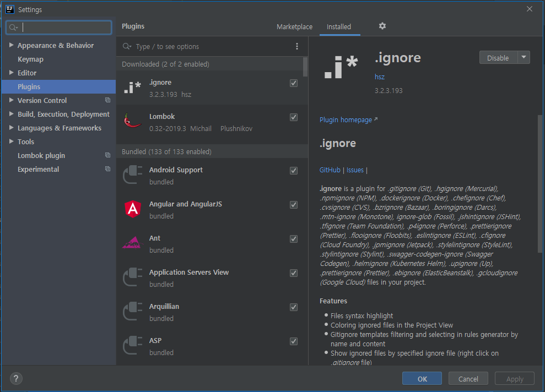Click the plugin search magnifier icon
This screenshot has width=545, height=392.
[127, 46]
